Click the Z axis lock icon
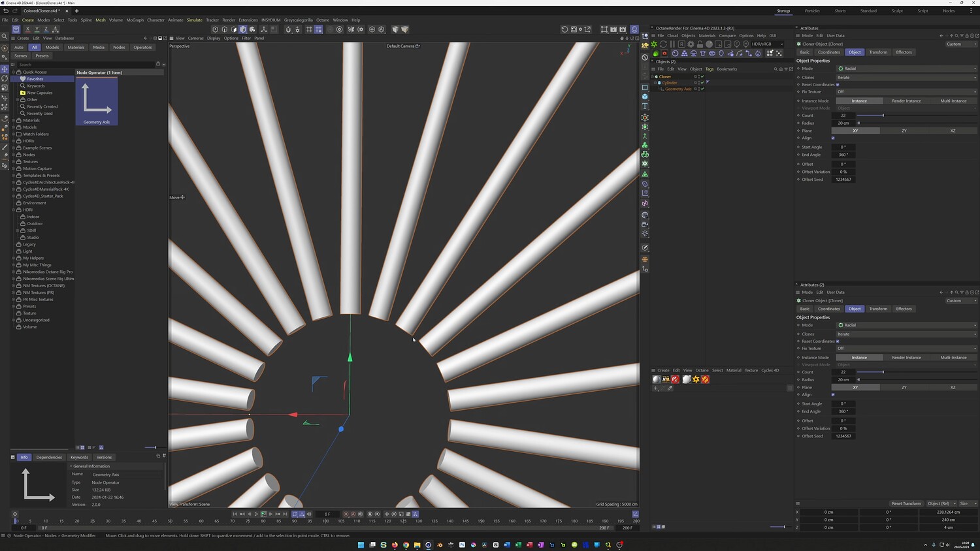This screenshot has height=551, width=980. 46,29
